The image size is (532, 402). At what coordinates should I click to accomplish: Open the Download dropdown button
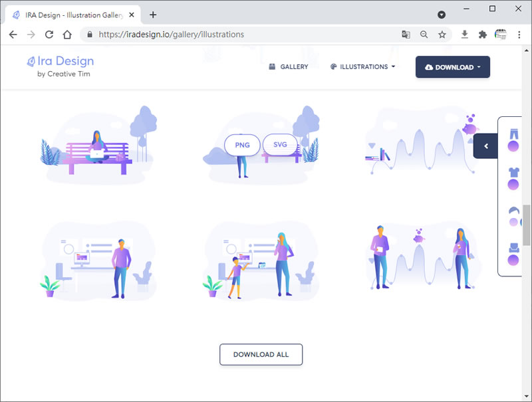click(x=453, y=67)
